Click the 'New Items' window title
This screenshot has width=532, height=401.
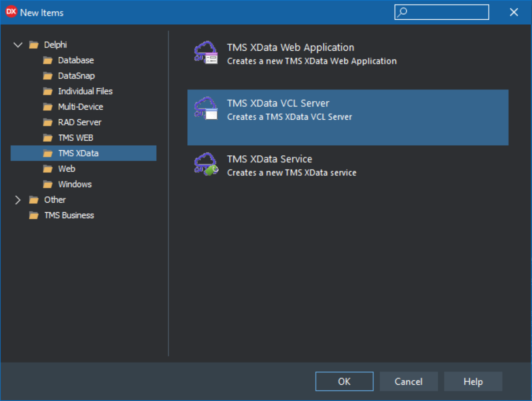tap(42, 13)
